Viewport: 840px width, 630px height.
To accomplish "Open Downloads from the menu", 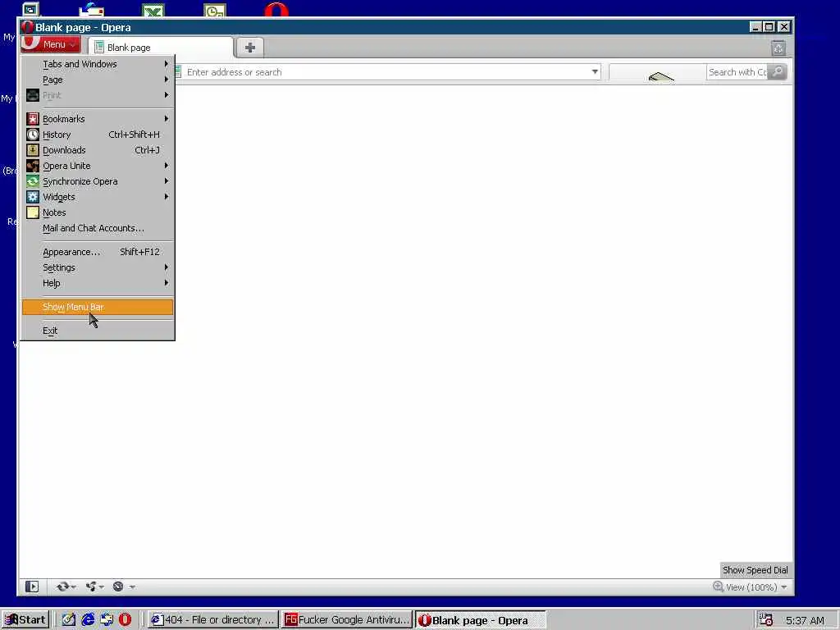I will pyautogui.click(x=98, y=150).
